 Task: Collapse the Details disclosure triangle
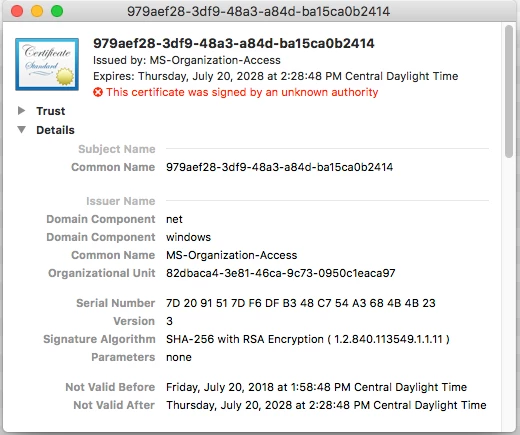coord(21,130)
